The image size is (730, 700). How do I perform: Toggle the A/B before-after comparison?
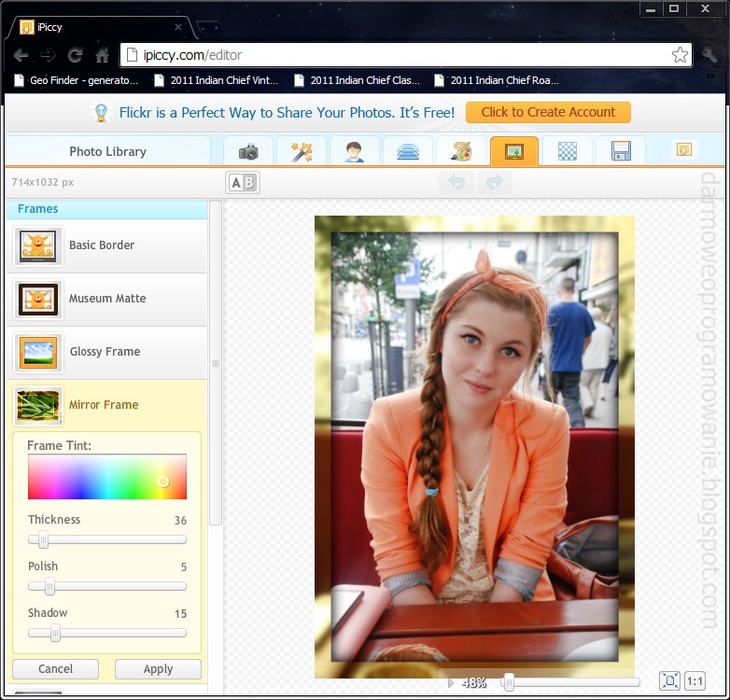[x=243, y=183]
